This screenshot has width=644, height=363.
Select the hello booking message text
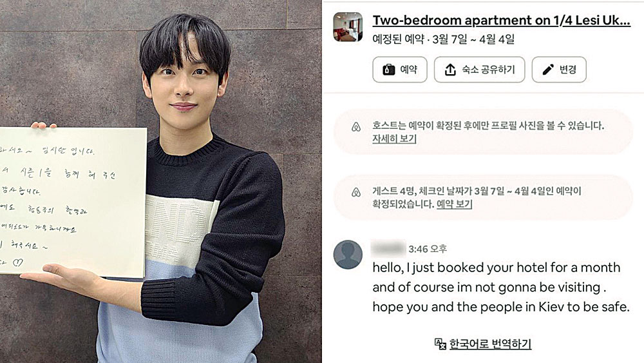coord(500,287)
